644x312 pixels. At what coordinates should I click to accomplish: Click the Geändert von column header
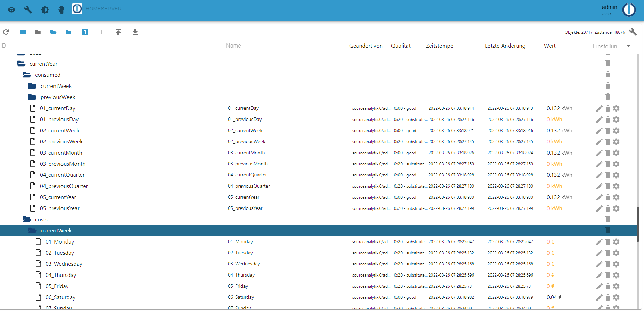366,46
